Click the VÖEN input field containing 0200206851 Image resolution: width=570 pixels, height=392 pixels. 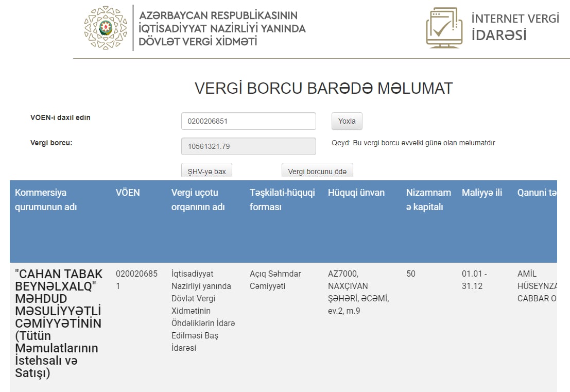pyautogui.click(x=249, y=121)
